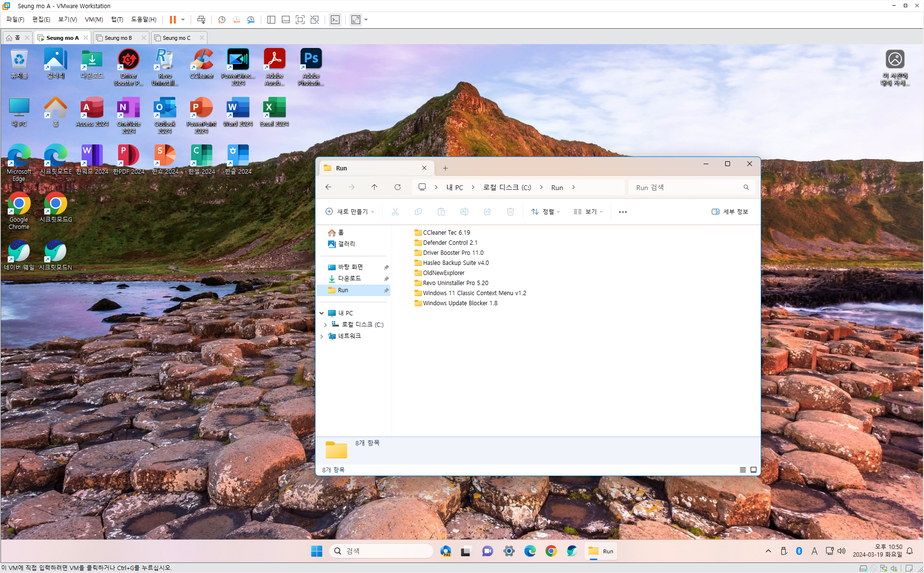Open the VM(M) menu

pyautogui.click(x=94, y=20)
